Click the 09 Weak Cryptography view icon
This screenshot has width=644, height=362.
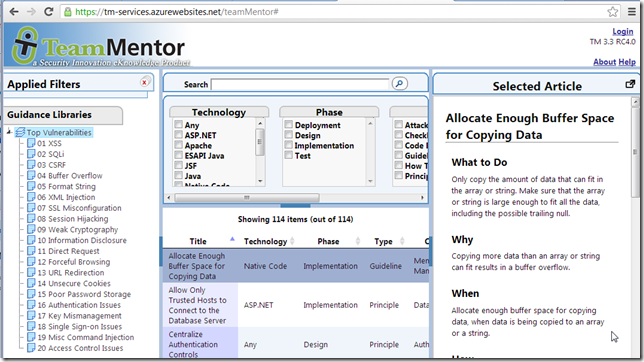tap(31, 229)
